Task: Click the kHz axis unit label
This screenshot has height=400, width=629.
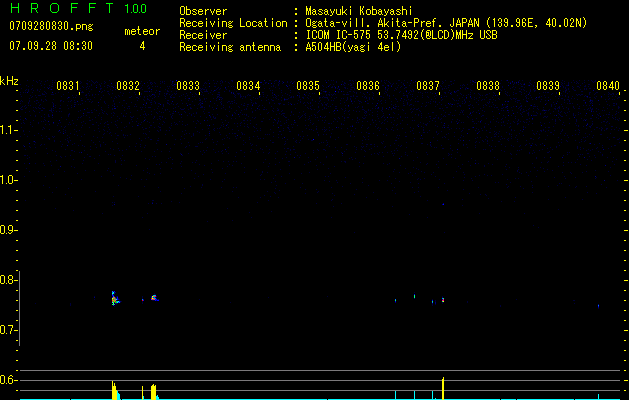Action: tap(9, 81)
